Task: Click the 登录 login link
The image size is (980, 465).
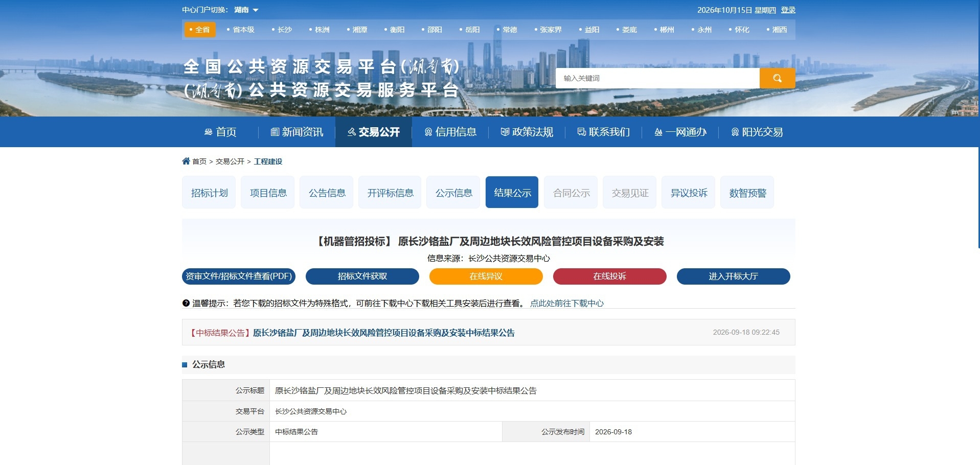Action: pos(788,10)
